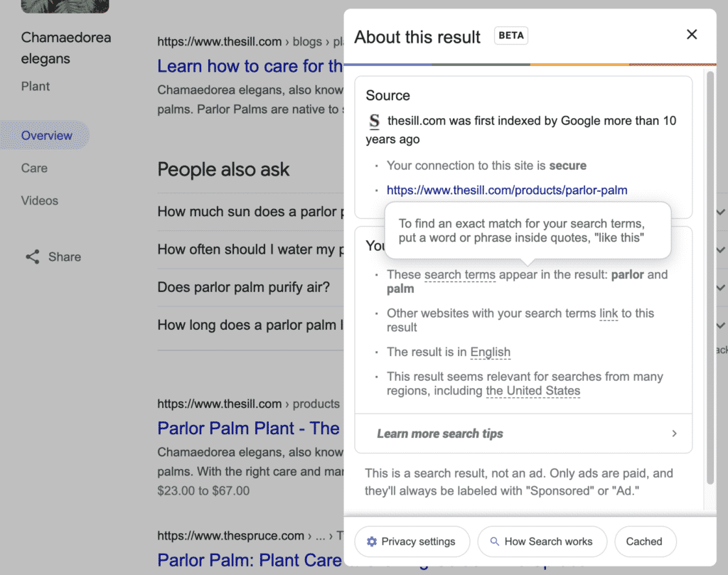Click thesill.com › blogs URL breadcrumb
This screenshot has height=575, width=728.
[250, 42]
